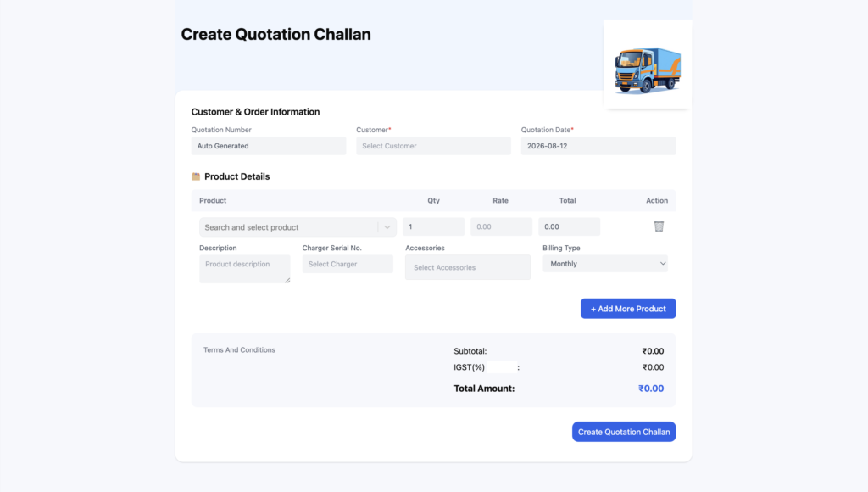Click the delivery truck image

tap(647, 70)
